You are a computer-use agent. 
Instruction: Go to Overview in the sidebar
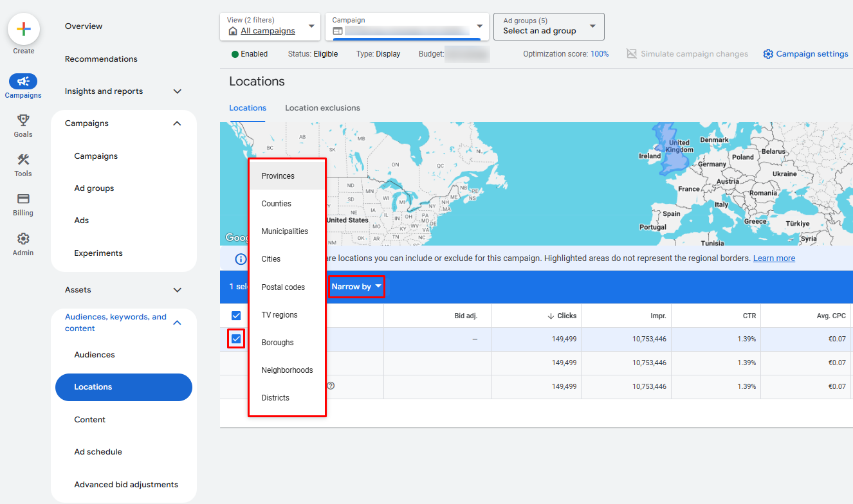[84, 26]
